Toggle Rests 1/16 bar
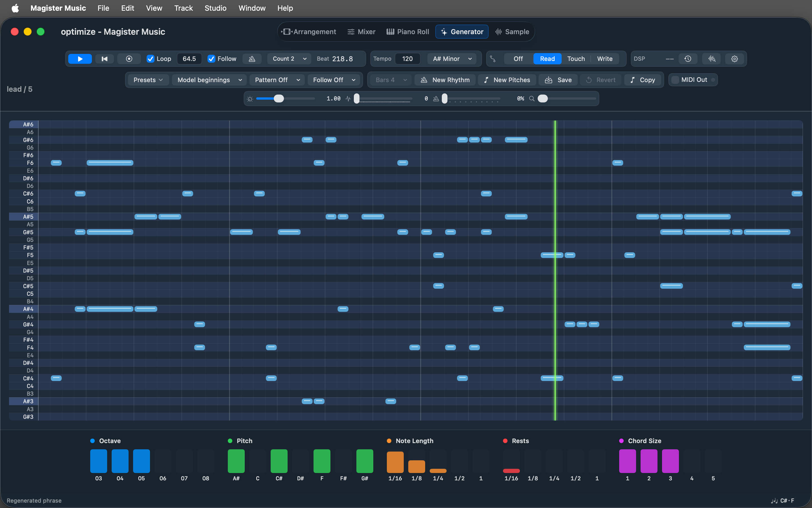Image resolution: width=812 pixels, height=508 pixels. 511,461
